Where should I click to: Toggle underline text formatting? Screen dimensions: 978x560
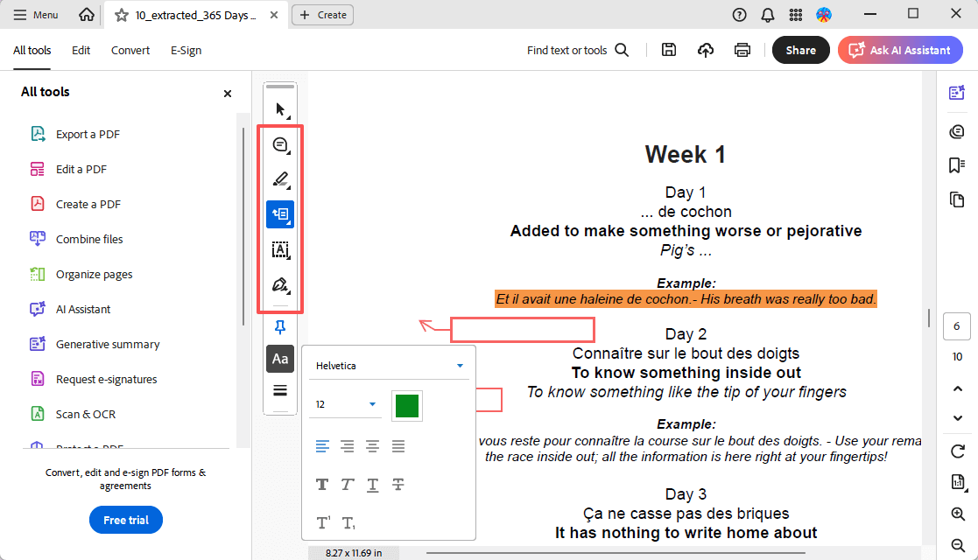click(372, 484)
